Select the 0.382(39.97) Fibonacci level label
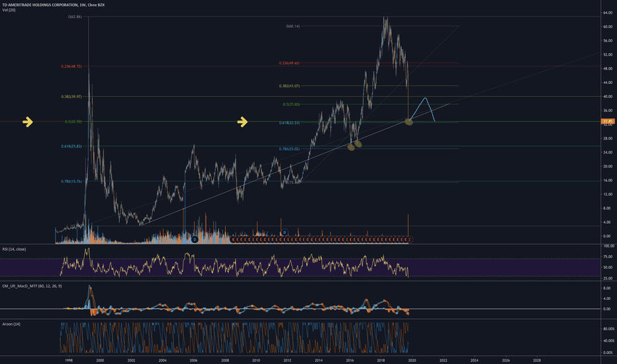 [71, 97]
